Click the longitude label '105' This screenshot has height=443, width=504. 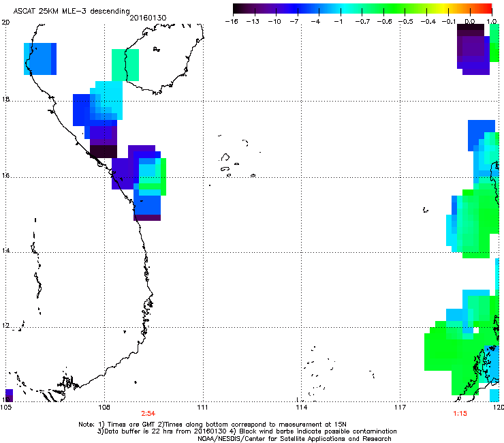[x=5, y=408]
